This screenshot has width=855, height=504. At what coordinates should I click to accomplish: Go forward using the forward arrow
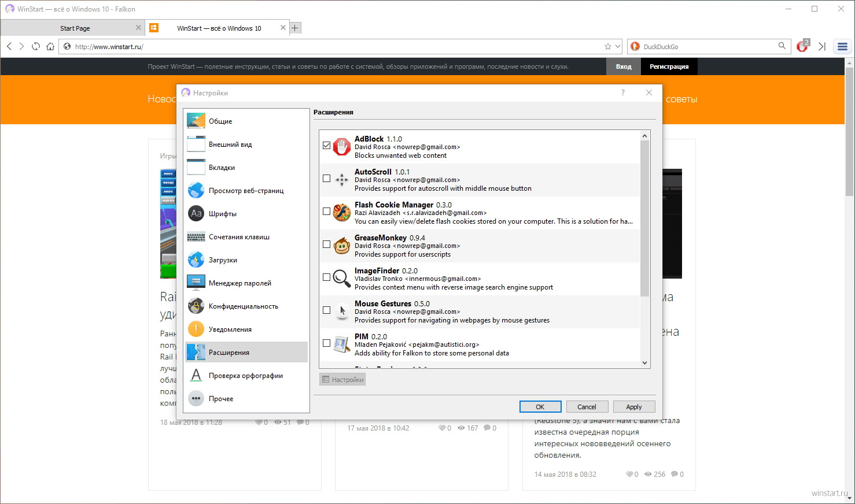tap(21, 46)
